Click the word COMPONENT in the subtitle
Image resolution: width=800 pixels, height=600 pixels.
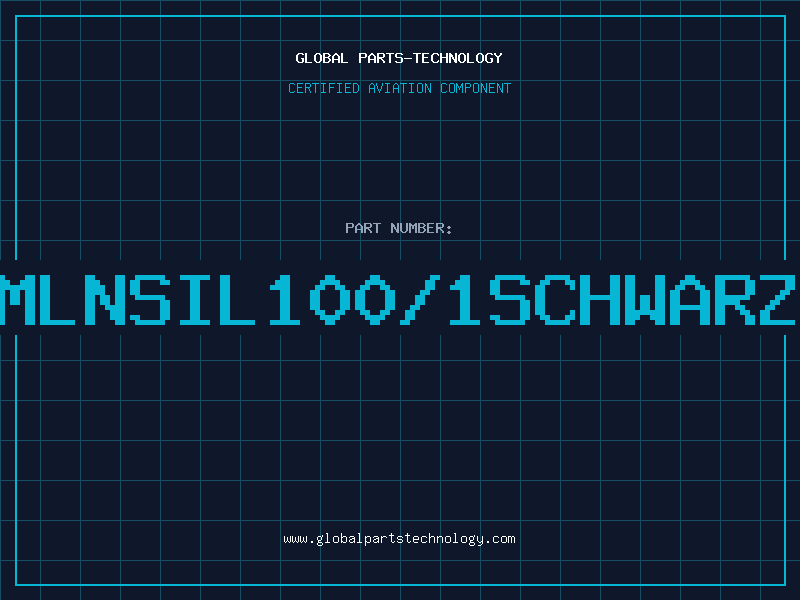[x=476, y=88]
